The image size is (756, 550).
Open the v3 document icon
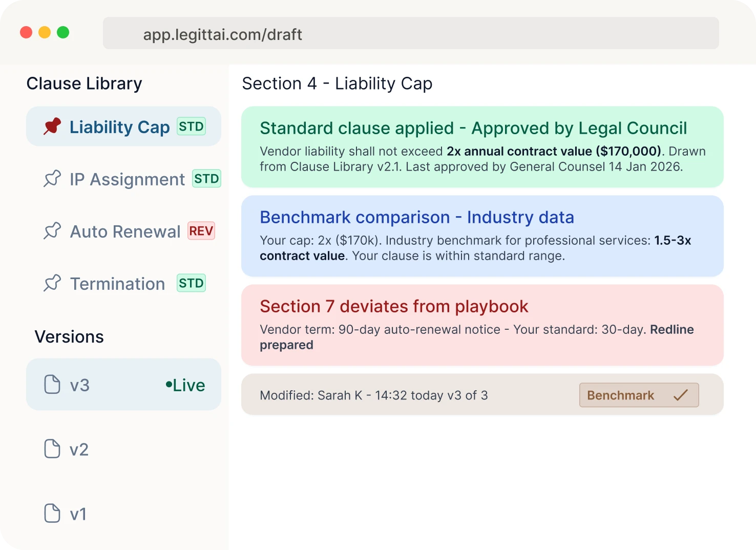[x=52, y=385]
